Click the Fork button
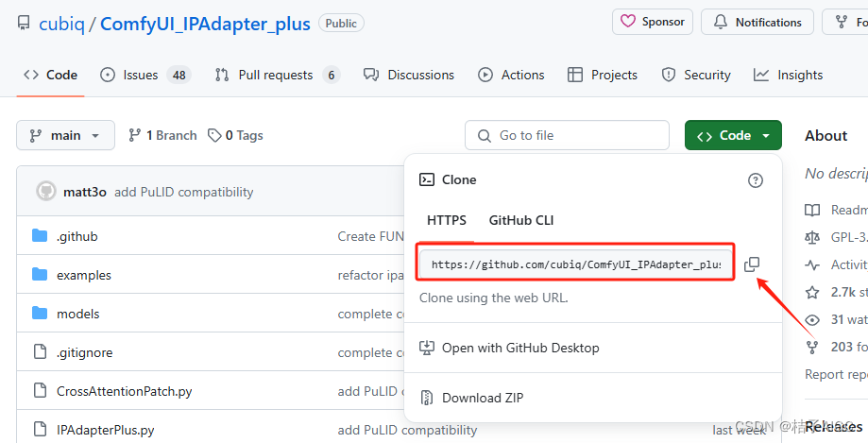This screenshot has width=868, height=443. (845, 22)
